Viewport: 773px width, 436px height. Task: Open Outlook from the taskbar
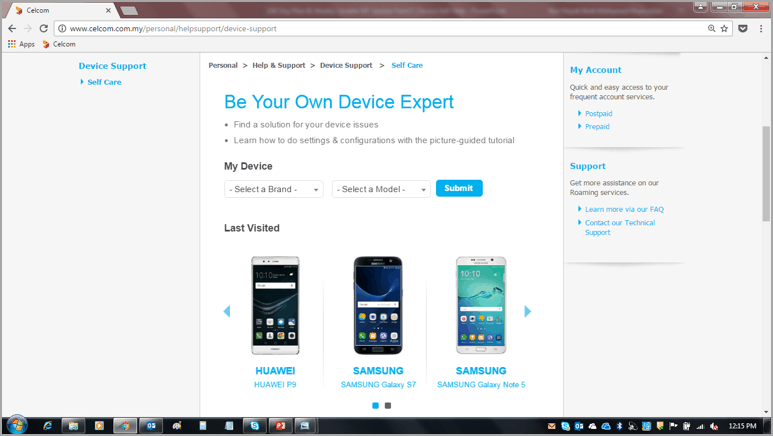(x=151, y=426)
